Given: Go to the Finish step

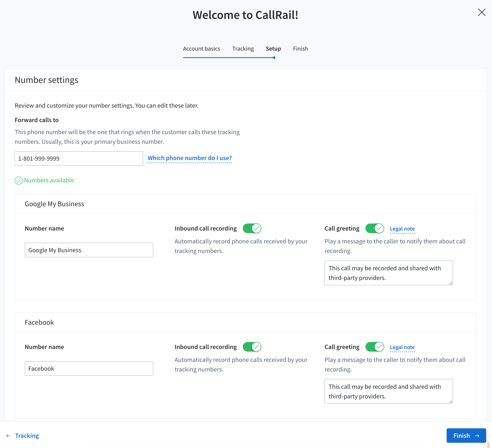Looking at the screenshot, I should [300, 49].
